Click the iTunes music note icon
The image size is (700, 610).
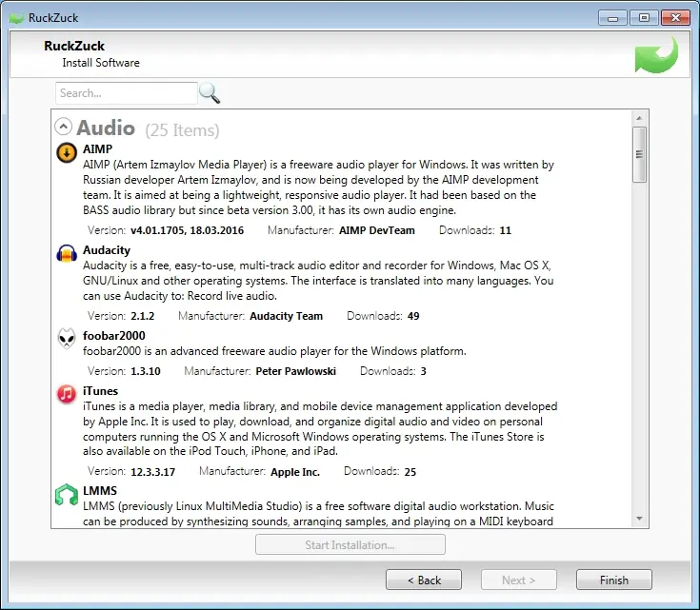coord(67,394)
